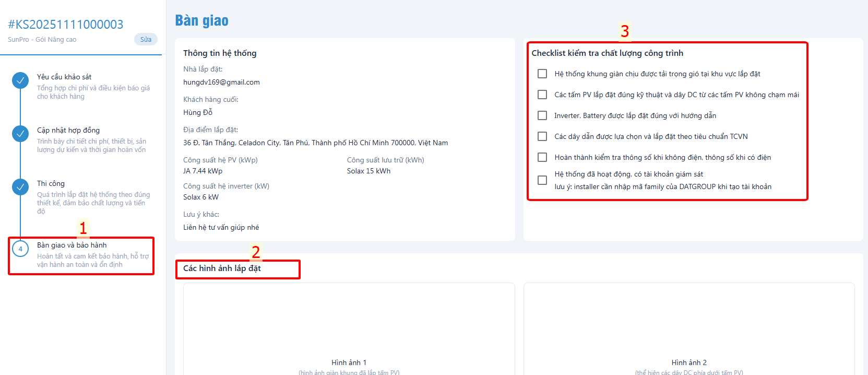The image size is (868, 375).
Task: Click the step 4 circle icon
Action: click(x=20, y=249)
